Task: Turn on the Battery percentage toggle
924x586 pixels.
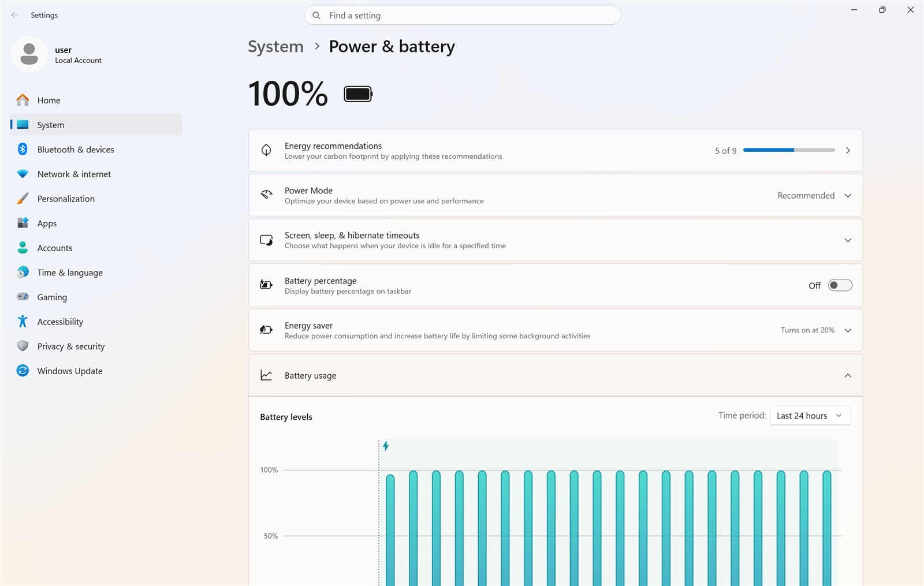Action: pyautogui.click(x=840, y=285)
